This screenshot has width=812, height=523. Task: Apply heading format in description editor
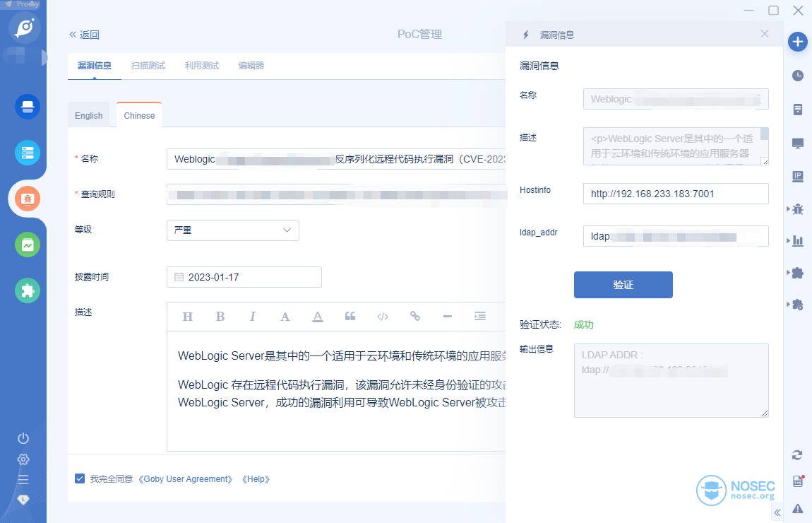click(x=187, y=317)
